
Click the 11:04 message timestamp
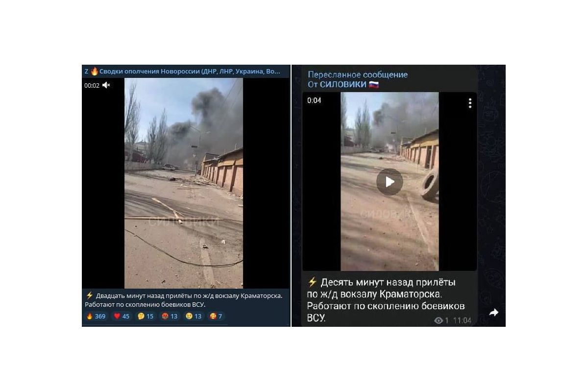462,320
